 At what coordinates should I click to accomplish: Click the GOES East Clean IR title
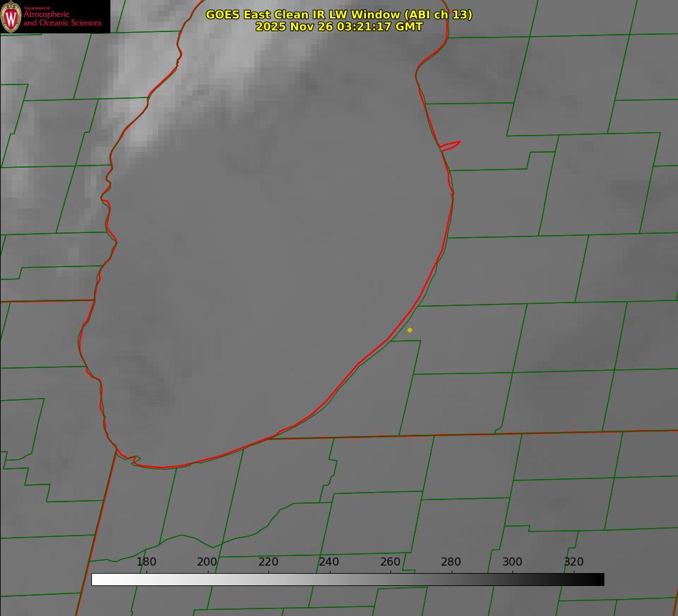point(339,14)
